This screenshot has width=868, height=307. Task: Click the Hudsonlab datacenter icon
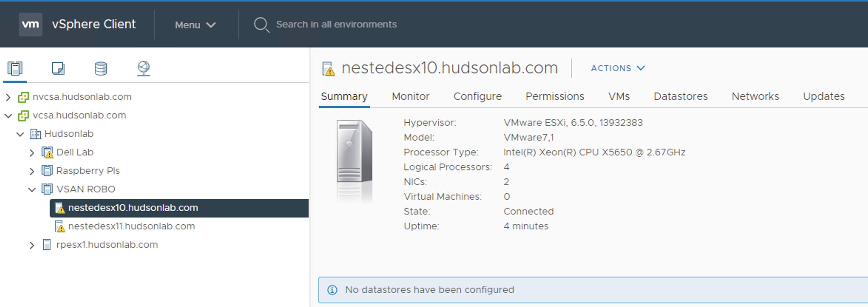pos(36,134)
